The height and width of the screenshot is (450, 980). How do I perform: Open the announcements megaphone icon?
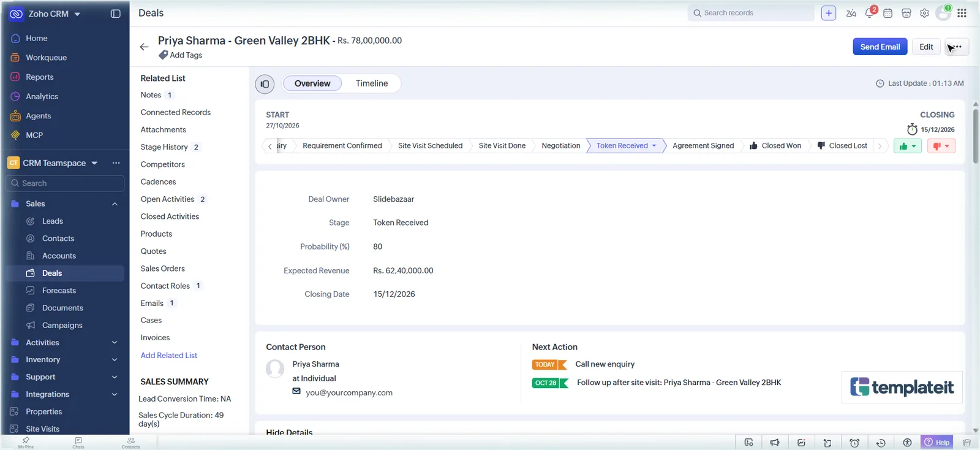click(775, 443)
